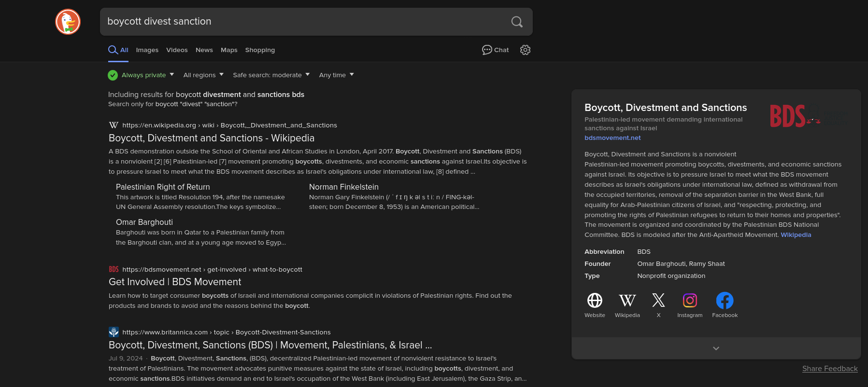Click the Britannica favicon on third result
The width and height of the screenshot is (868, 387).
click(x=114, y=332)
